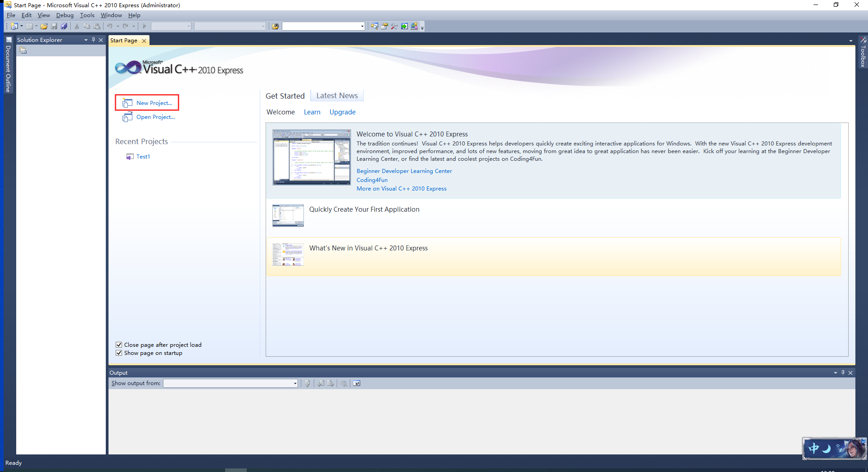Screen dimensions: 868x472
Task: Click the Start Debugging play icon
Action: coord(145,26)
